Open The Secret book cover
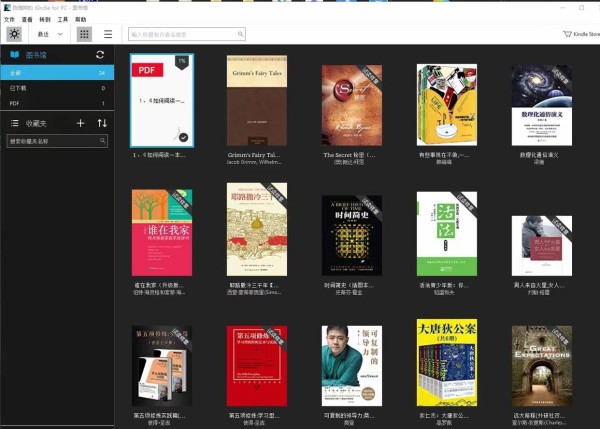 coord(352,105)
